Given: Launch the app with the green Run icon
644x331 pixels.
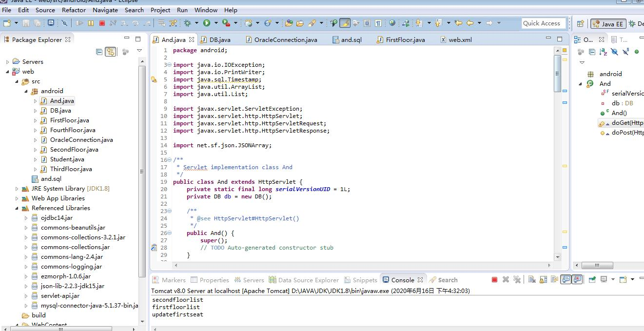Looking at the screenshot, I should coord(207,23).
